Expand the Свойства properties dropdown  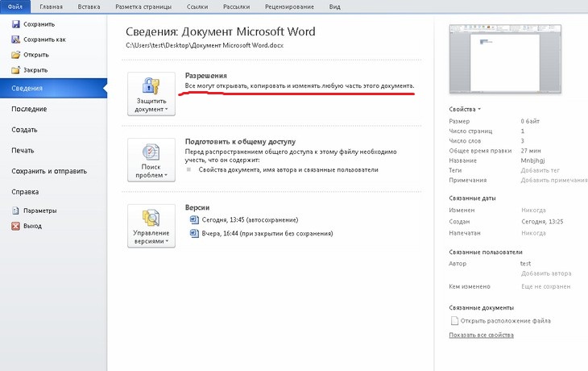pyautogui.click(x=465, y=109)
